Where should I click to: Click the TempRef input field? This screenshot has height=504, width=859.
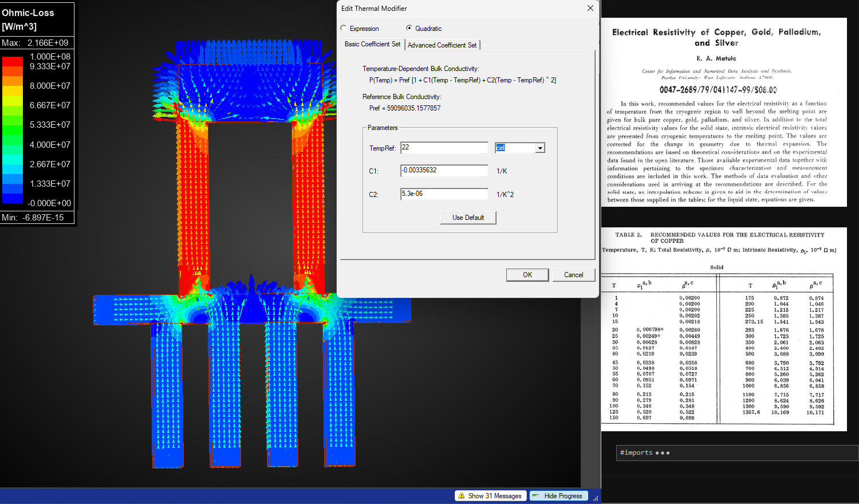[x=444, y=148]
